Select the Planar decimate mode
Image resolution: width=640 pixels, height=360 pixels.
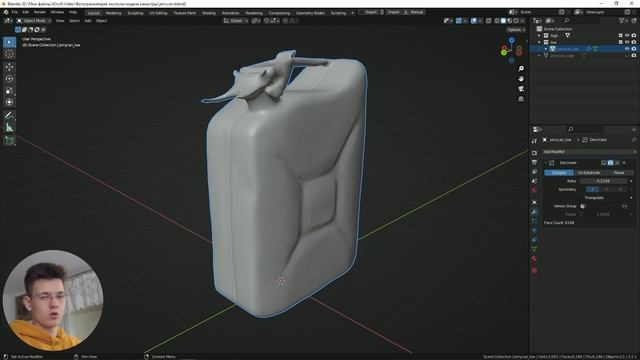point(619,173)
